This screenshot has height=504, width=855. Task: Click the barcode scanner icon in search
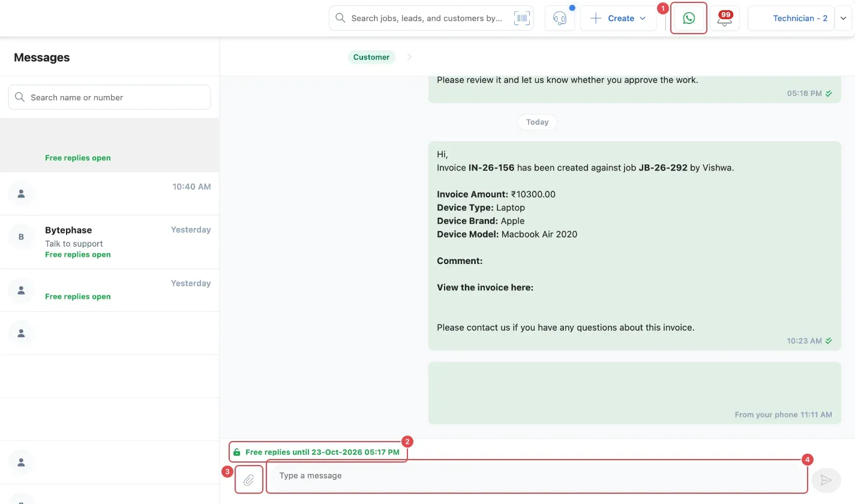pyautogui.click(x=522, y=18)
